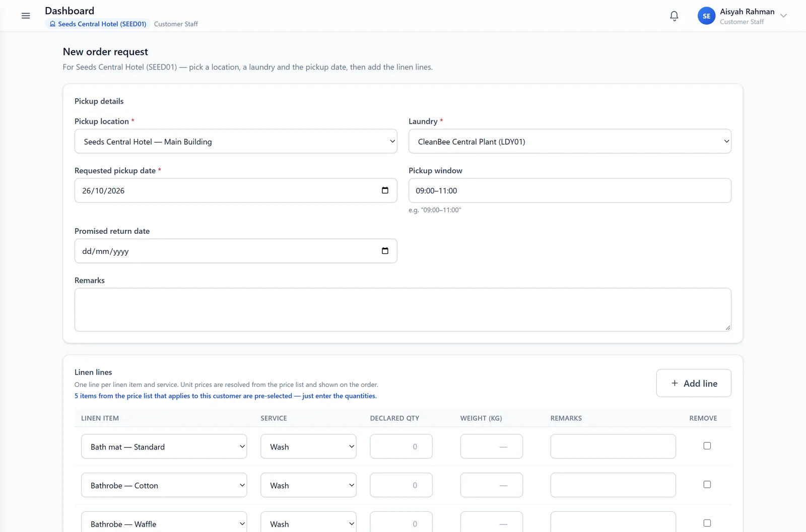
Task: Open Service dropdown in Bathrobe — Cotton row
Action: (x=308, y=486)
